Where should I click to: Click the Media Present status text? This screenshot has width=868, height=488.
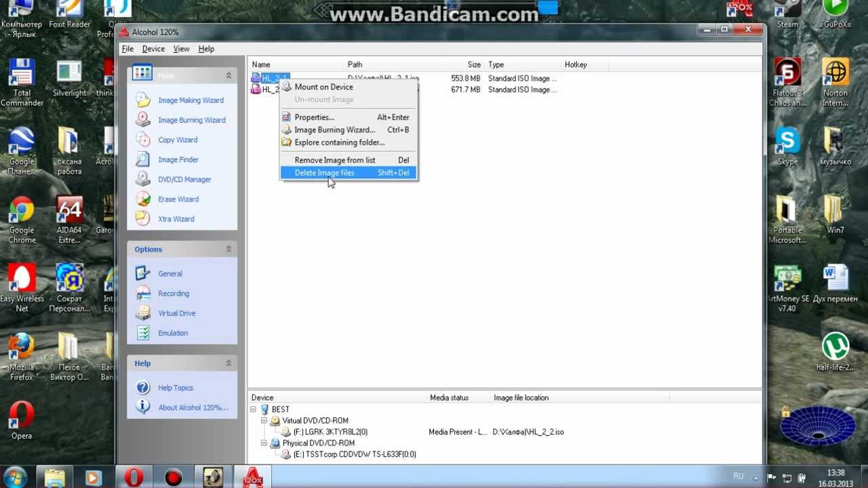pyautogui.click(x=458, y=432)
